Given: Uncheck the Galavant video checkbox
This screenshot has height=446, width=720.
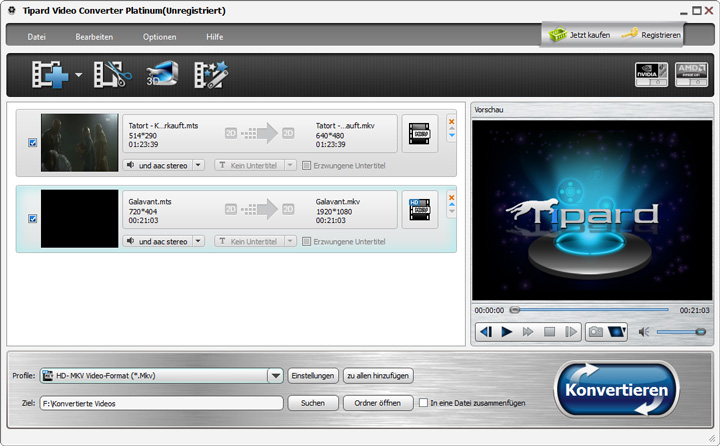Looking at the screenshot, I should (x=33, y=219).
